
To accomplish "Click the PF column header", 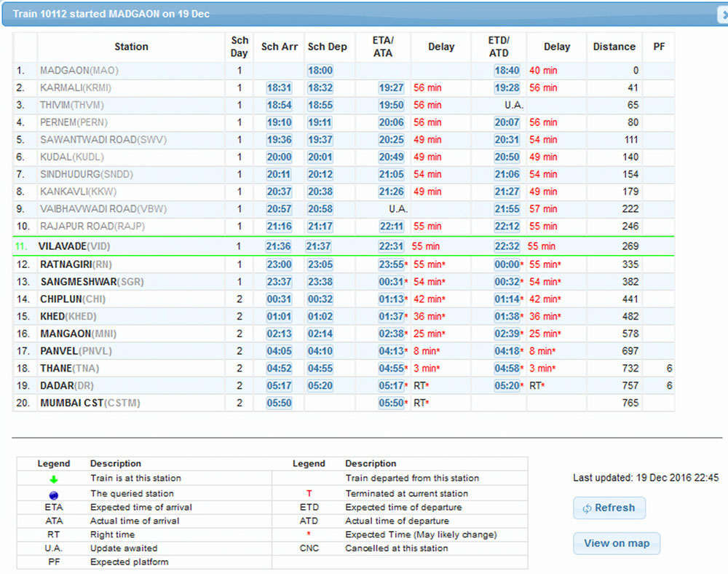I will tap(659, 47).
